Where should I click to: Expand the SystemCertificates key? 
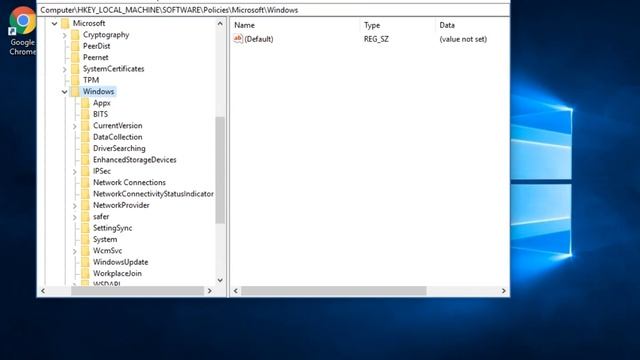[64, 69]
